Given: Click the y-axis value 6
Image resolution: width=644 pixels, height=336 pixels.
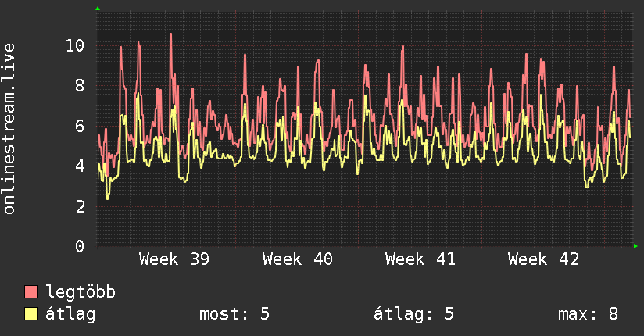Looking at the screenshot, I should 80,126.
